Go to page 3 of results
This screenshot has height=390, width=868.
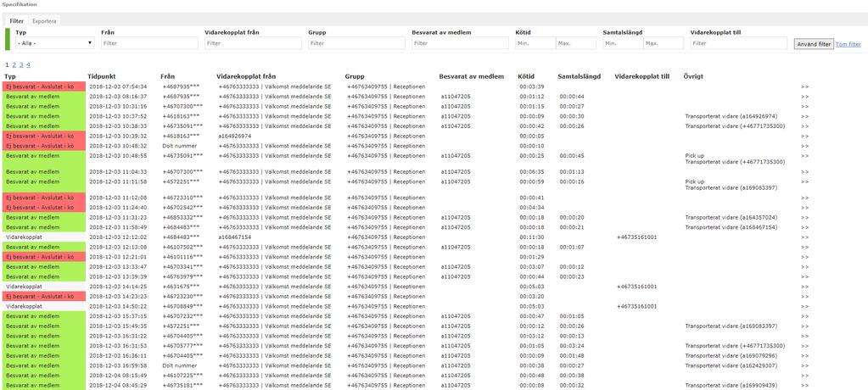21,64
